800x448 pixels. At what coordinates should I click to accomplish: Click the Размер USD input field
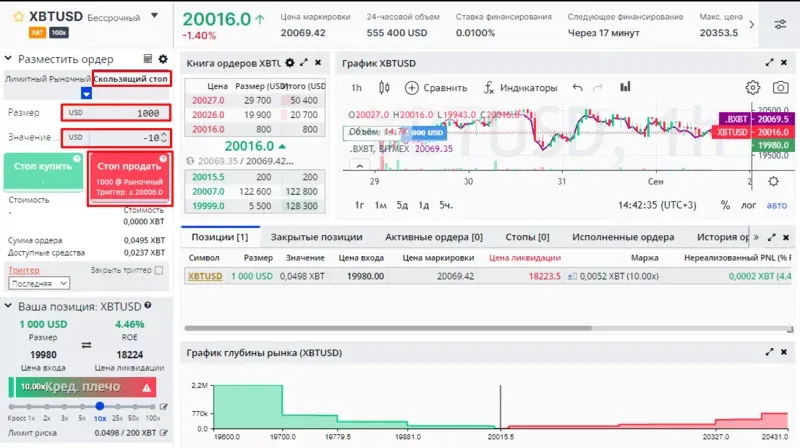[116, 113]
